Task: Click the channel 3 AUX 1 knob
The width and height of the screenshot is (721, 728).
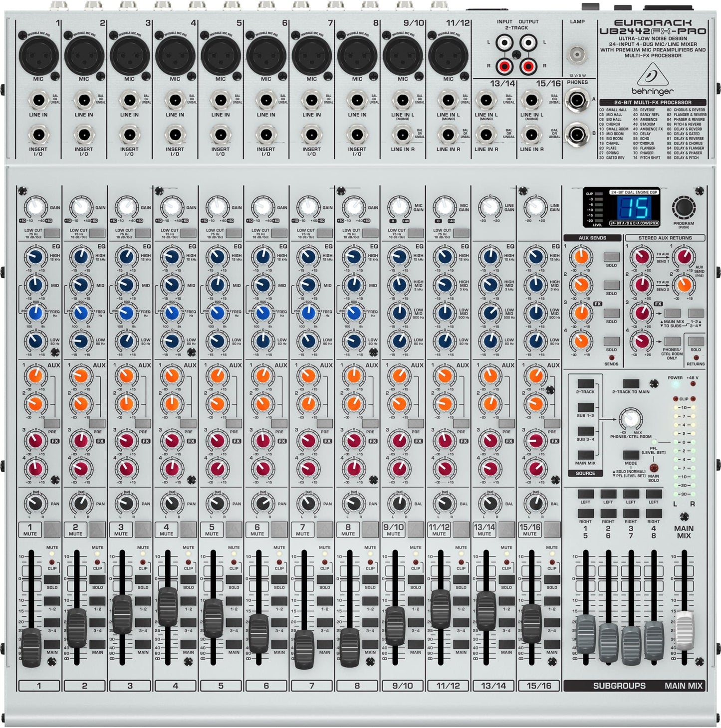Action: [x=126, y=375]
